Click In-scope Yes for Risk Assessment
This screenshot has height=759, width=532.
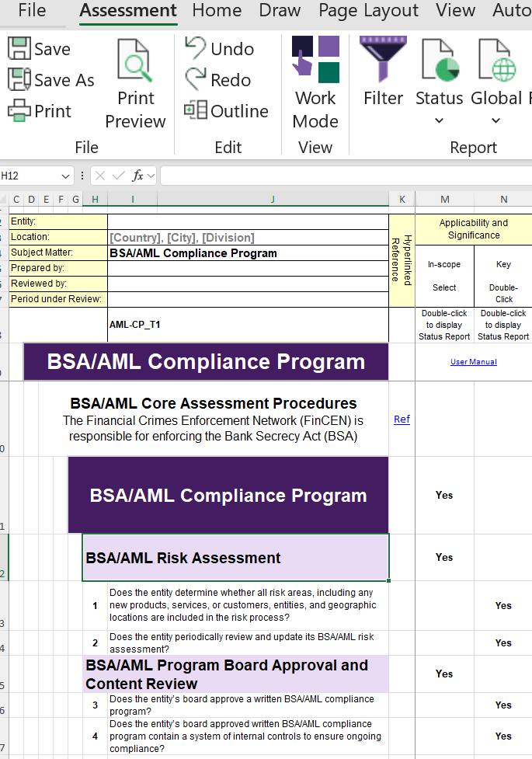(444, 558)
